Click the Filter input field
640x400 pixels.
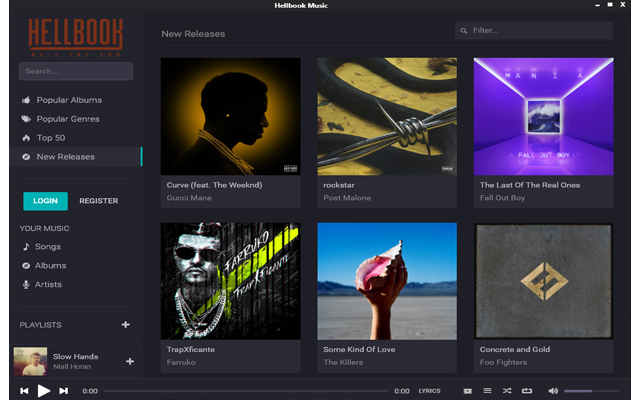(534, 31)
